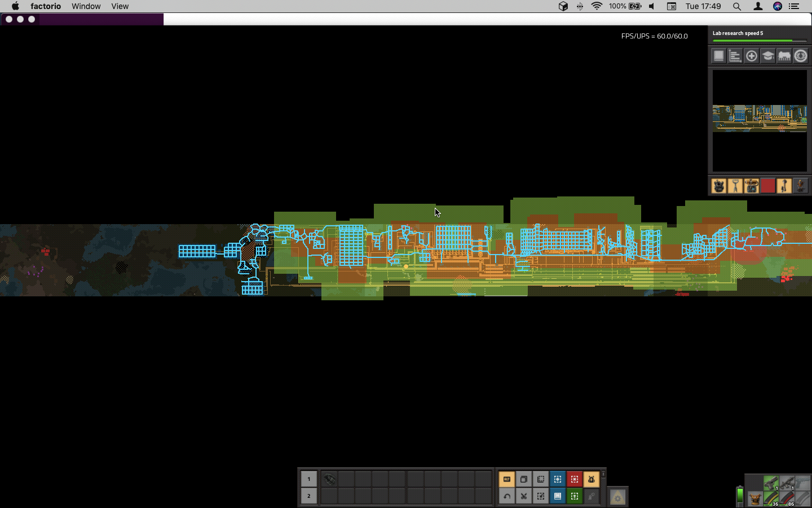Switch to quickbar row number 2
812x508 pixels.
pos(308,496)
